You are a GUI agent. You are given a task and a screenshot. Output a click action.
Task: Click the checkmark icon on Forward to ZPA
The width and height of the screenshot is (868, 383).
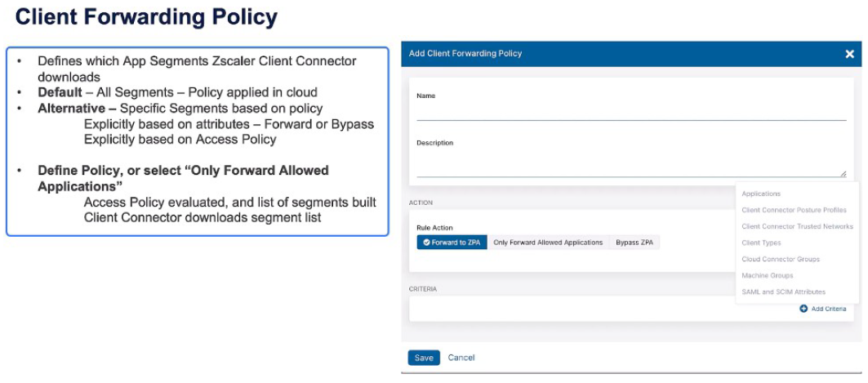pos(426,243)
